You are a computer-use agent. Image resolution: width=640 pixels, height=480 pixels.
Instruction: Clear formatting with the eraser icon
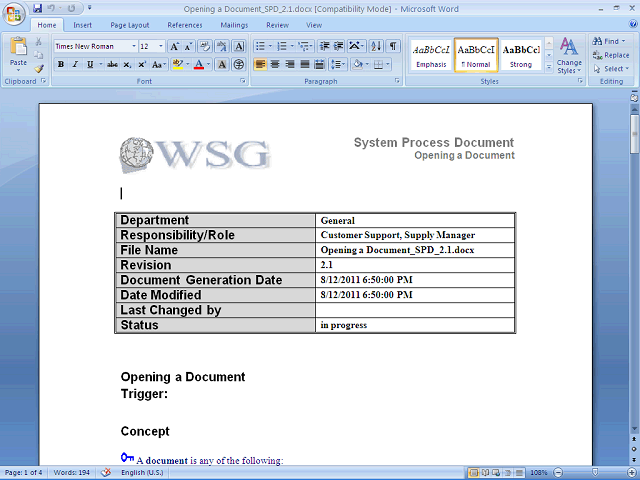205,46
